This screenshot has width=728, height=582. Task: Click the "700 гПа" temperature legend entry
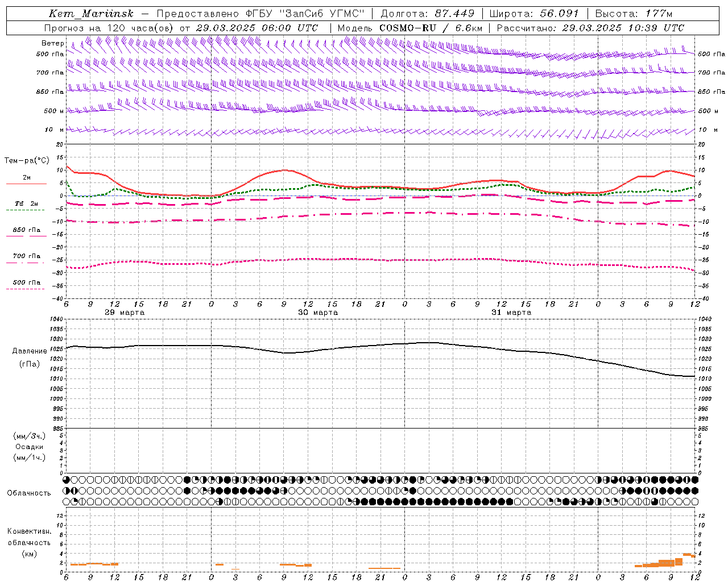click(27, 256)
